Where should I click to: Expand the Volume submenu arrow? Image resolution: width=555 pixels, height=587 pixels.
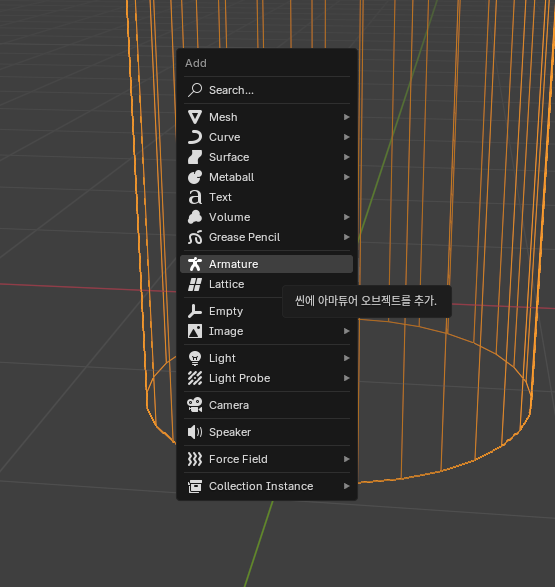(347, 217)
